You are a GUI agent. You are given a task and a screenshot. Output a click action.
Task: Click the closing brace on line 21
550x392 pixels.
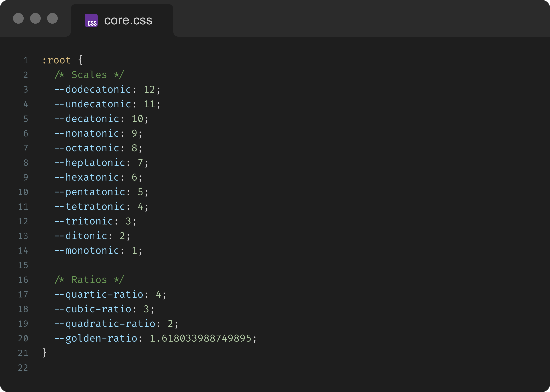point(44,353)
